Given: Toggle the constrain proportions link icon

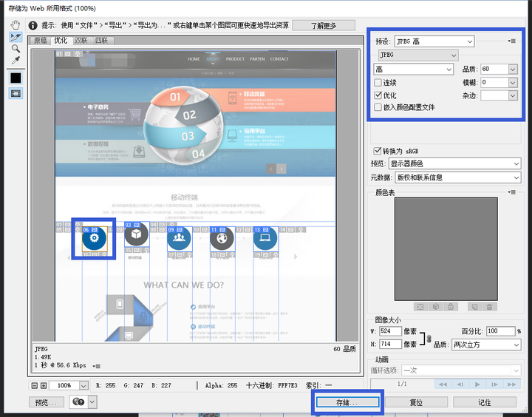Looking at the screenshot, I should [429, 339].
